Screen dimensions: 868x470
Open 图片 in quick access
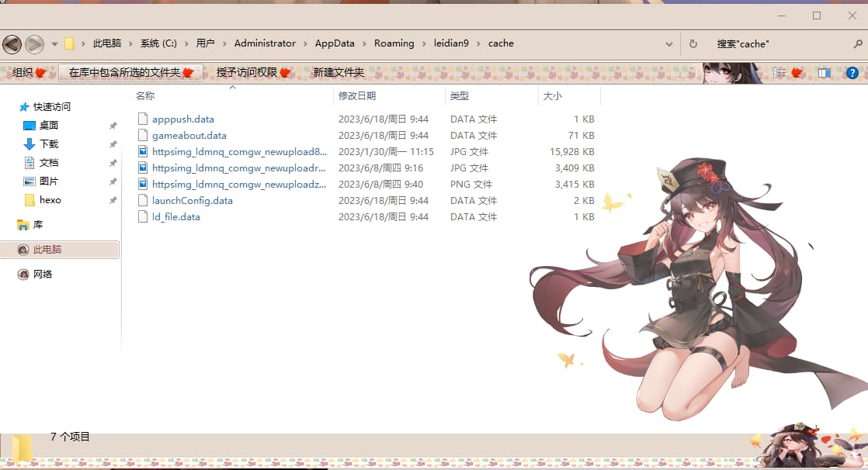click(x=49, y=181)
